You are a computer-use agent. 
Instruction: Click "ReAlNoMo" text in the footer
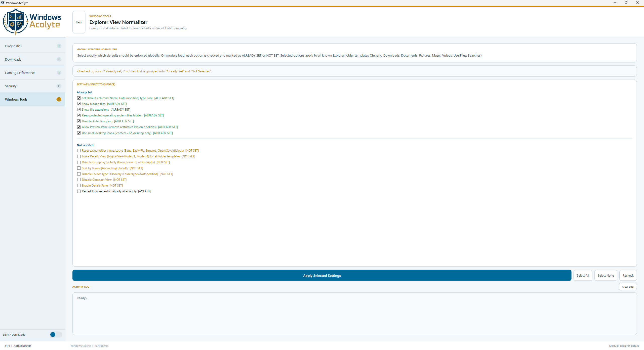(101, 346)
